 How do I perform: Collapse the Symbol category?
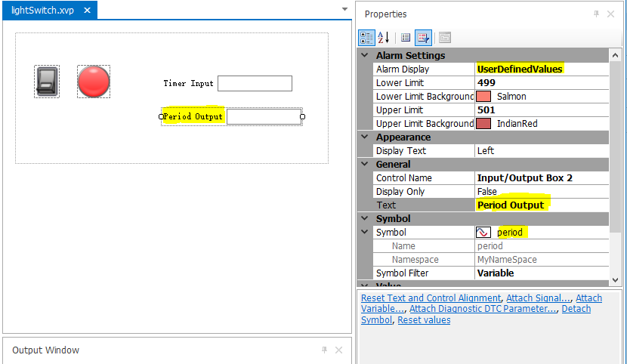point(365,218)
